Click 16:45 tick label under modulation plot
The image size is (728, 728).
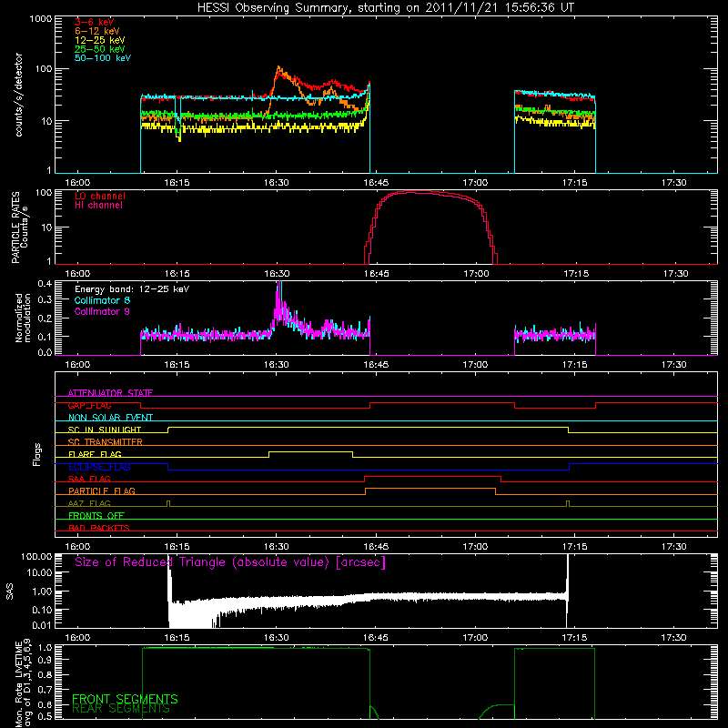point(376,365)
